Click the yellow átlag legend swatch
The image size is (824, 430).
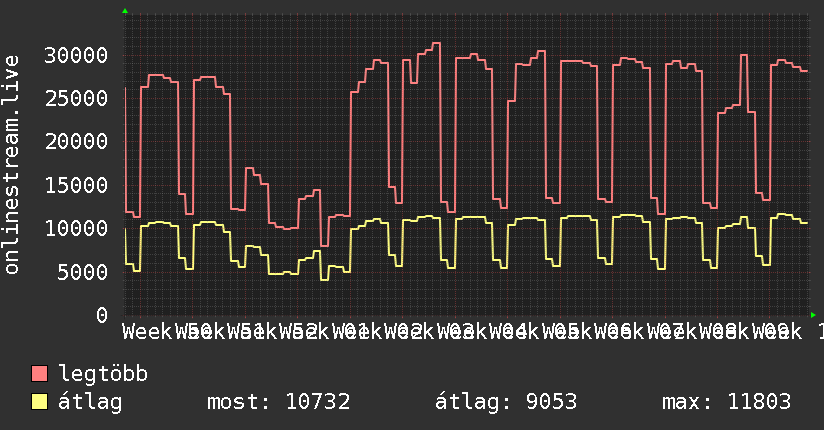click(x=39, y=402)
